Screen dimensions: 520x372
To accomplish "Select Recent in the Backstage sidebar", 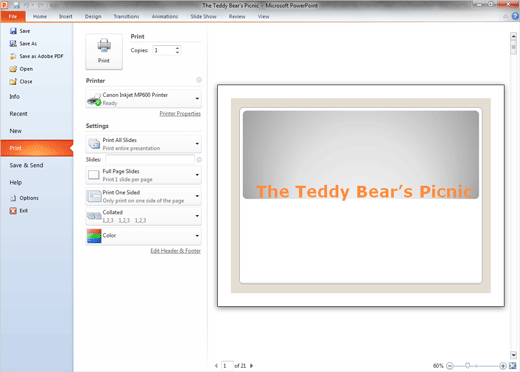I will click(37, 114).
